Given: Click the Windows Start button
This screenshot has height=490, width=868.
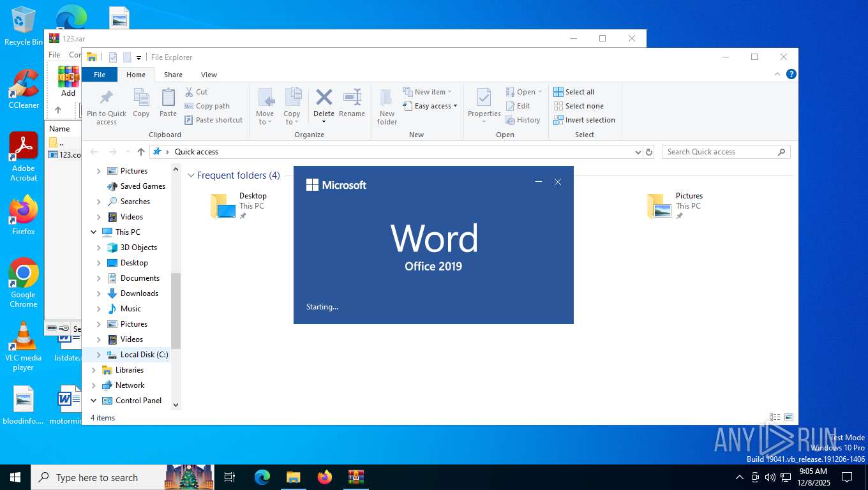Looking at the screenshot, I should tap(15, 477).
